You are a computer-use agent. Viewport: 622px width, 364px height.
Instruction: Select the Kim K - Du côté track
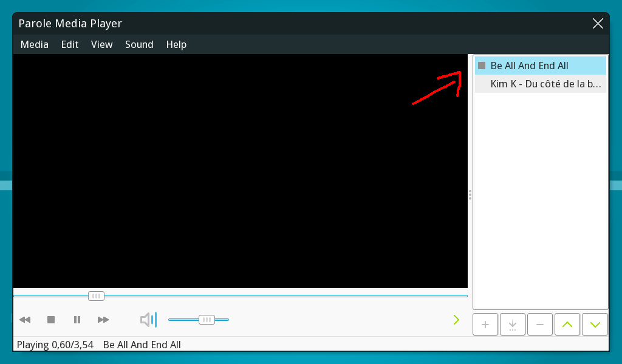[x=545, y=84]
